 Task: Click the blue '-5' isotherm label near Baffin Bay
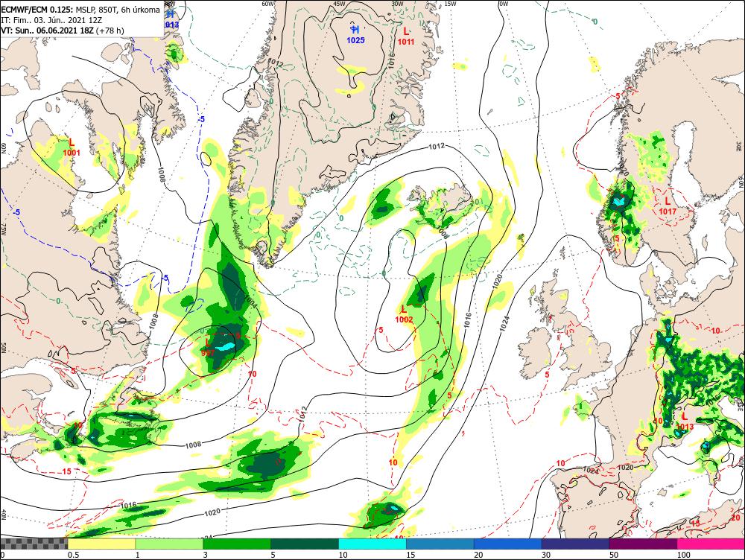pos(201,119)
